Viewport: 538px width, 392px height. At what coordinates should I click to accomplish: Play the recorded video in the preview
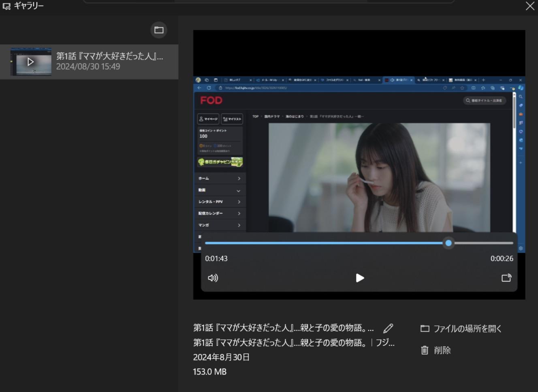click(360, 278)
